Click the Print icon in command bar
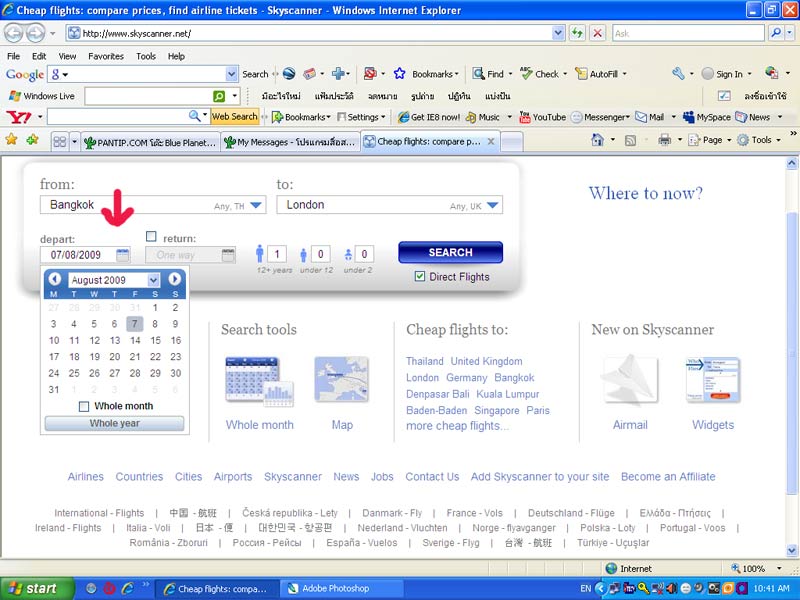The width and height of the screenshot is (800, 600). pos(664,139)
